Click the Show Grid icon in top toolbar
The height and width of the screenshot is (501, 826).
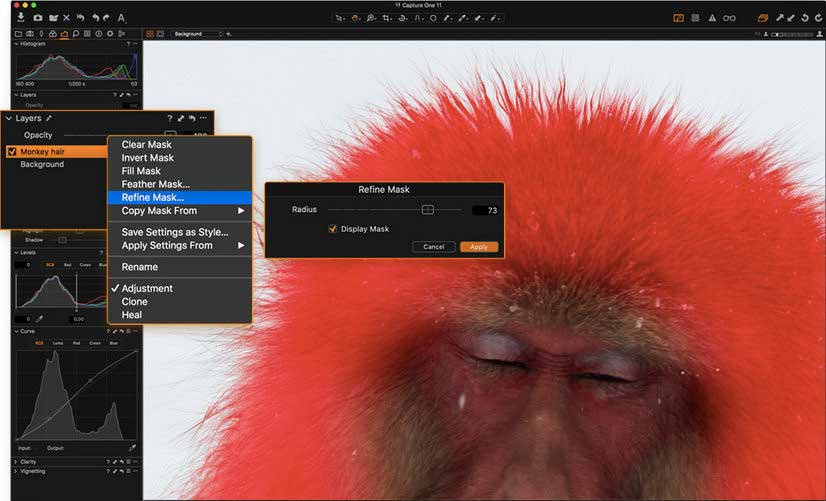(x=695, y=18)
